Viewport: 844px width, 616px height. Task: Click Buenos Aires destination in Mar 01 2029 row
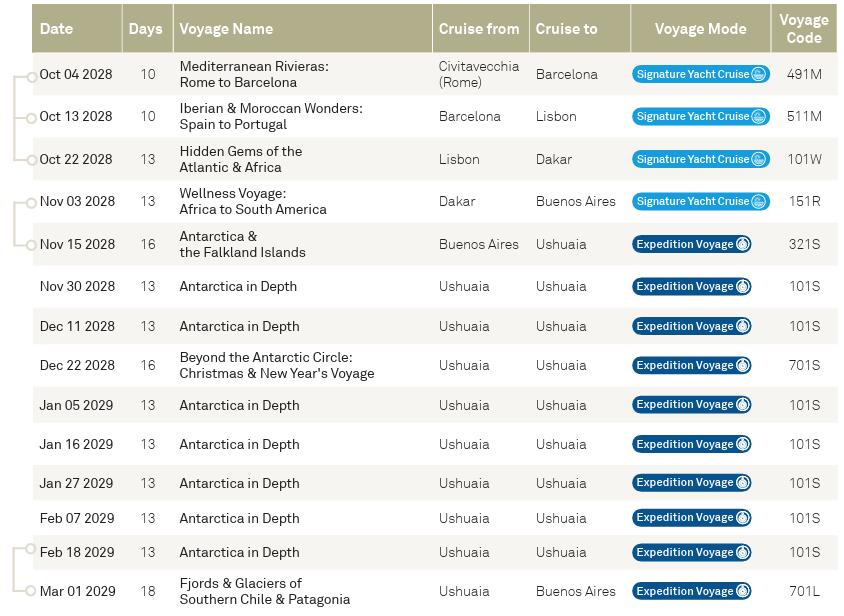[x=575, y=591]
